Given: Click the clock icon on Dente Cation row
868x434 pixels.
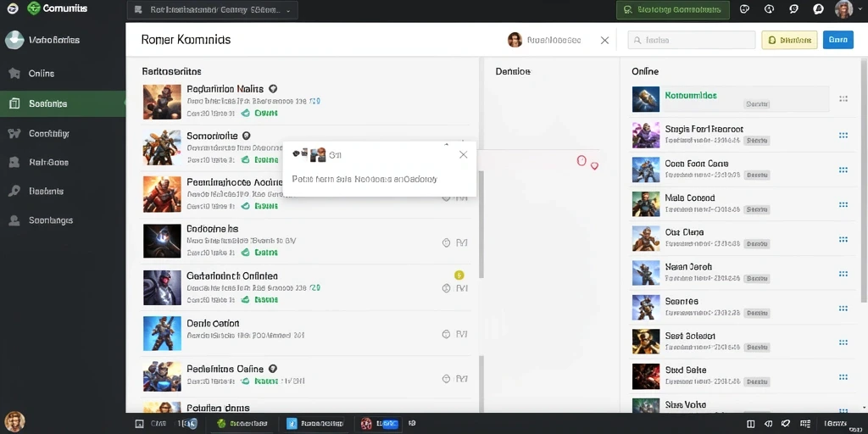Looking at the screenshot, I should (446, 334).
